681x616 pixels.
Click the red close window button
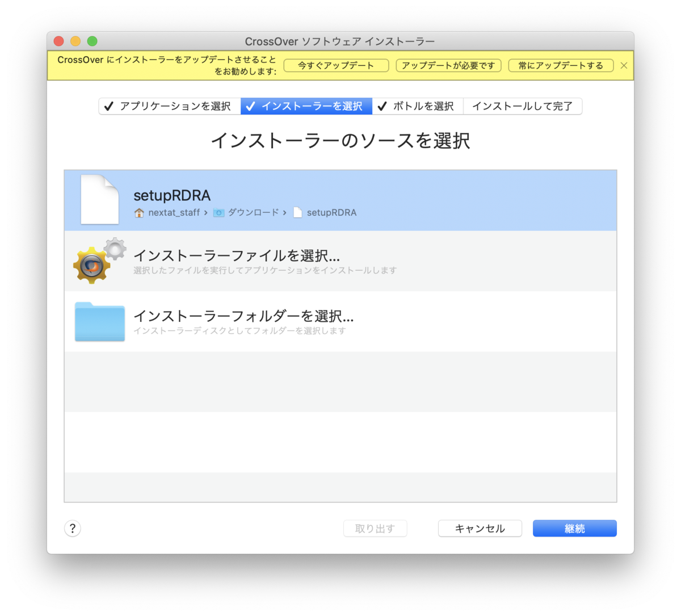point(59,41)
